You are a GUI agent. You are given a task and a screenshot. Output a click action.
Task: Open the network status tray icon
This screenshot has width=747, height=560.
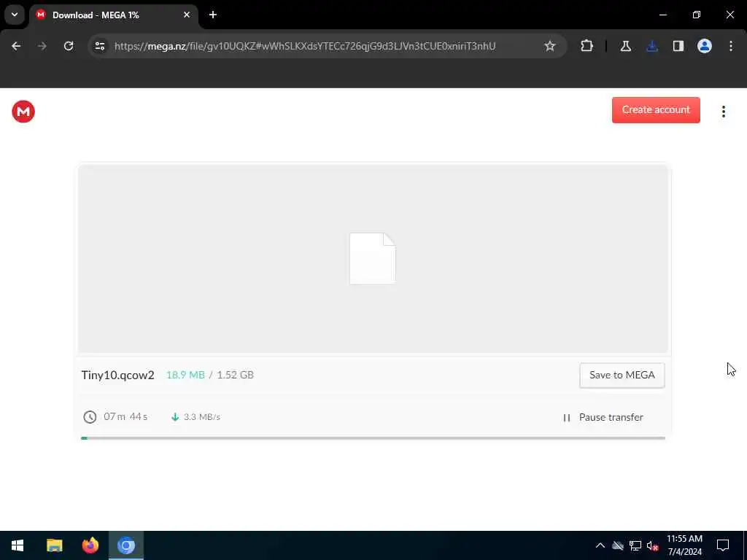pos(635,545)
